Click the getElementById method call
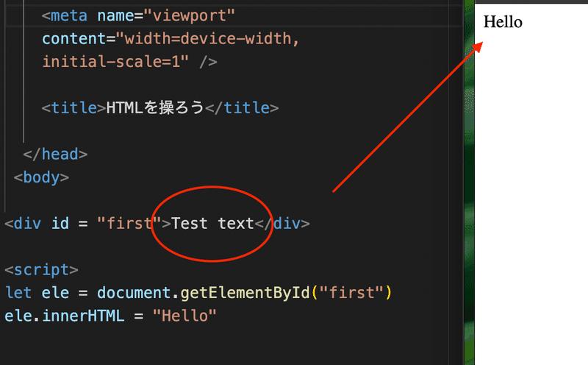The width and height of the screenshot is (588, 365). pos(245,293)
